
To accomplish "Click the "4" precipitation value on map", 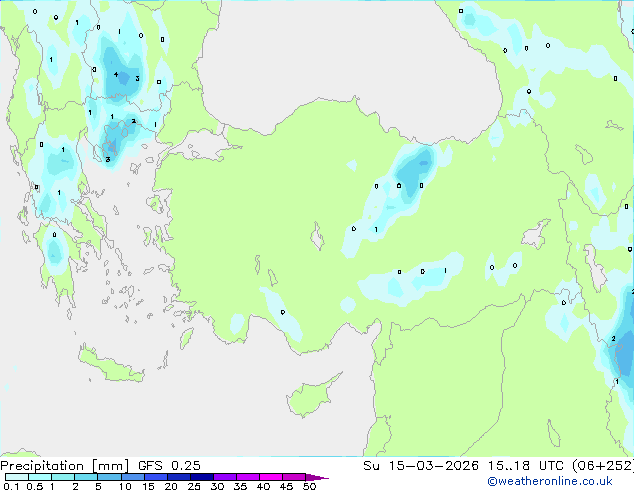I will (x=116, y=74).
